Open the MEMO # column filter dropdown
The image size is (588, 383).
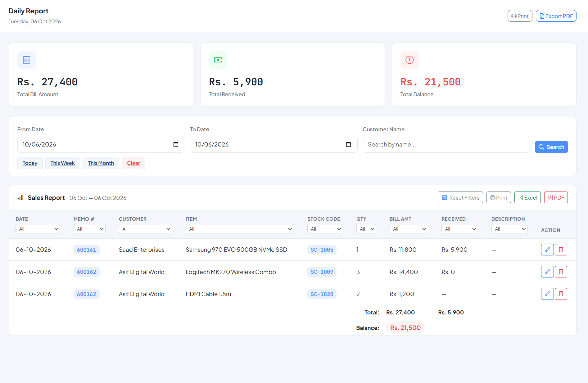[x=89, y=229]
